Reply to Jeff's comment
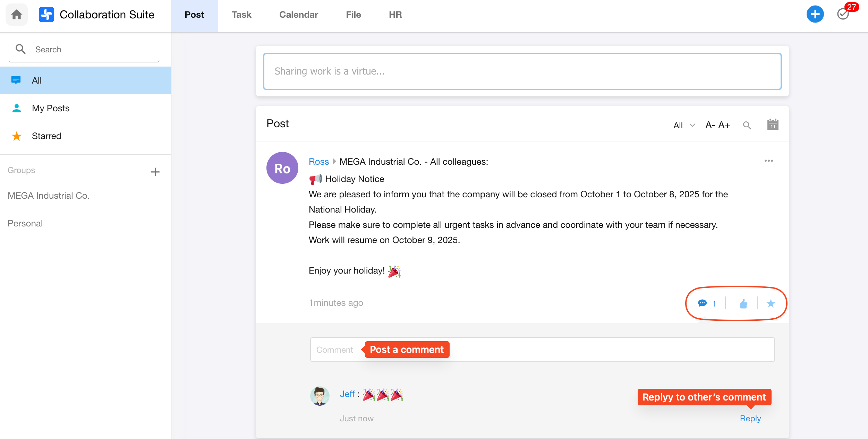868x439 pixels. coord(750,419)
